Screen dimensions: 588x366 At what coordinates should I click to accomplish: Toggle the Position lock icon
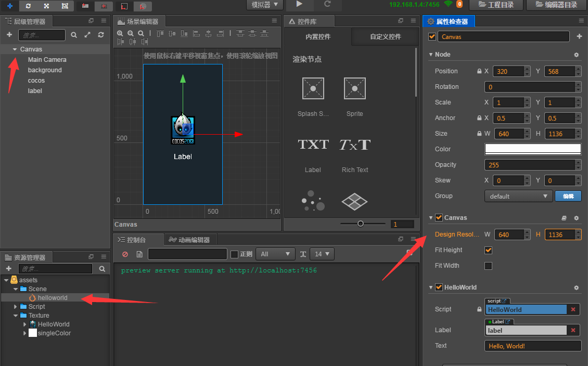click(479, 71)
